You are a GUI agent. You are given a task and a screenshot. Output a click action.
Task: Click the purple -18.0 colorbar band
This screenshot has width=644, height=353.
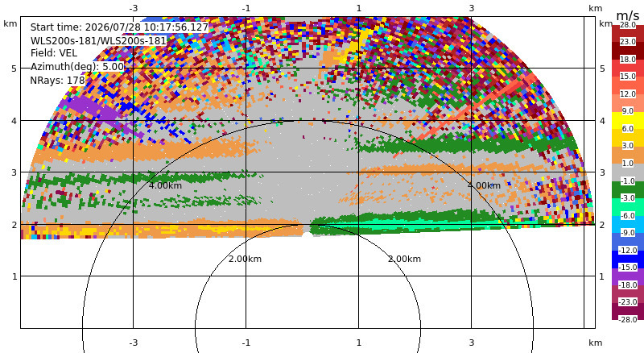pyautogui.click(x=628, y=276)
